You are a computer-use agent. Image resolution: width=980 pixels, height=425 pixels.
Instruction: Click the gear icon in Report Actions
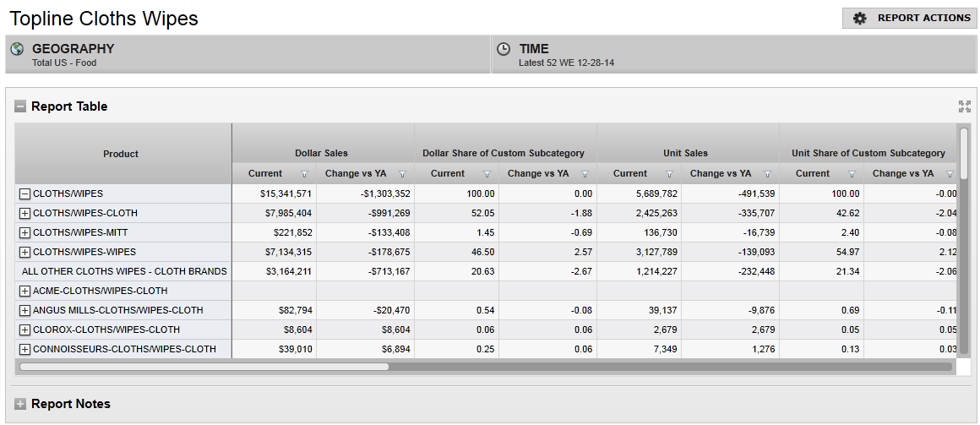[860, 18]
